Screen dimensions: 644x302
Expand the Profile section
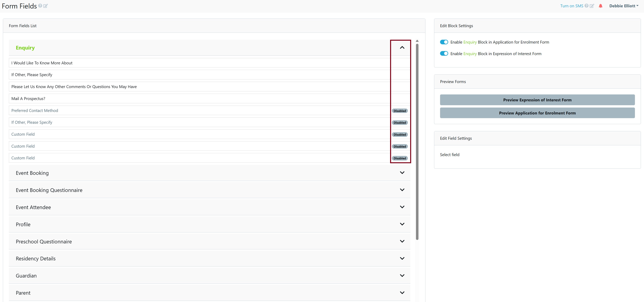pos(23,224)
